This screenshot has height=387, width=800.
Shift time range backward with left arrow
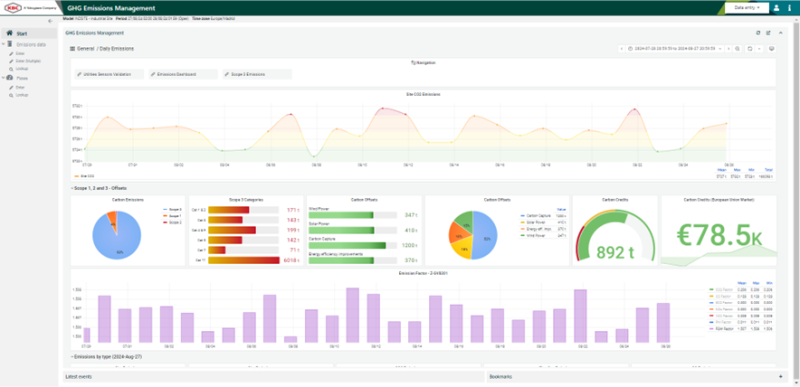[621, 48]
